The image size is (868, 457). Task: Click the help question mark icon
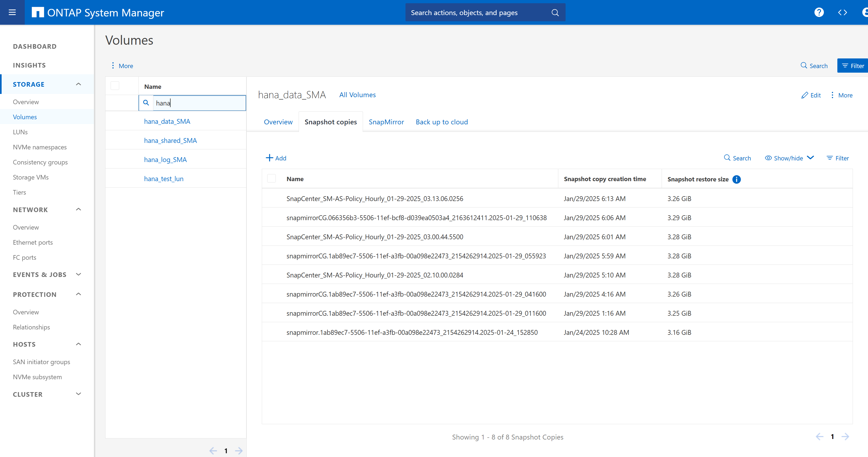click(x=819, y=12)
